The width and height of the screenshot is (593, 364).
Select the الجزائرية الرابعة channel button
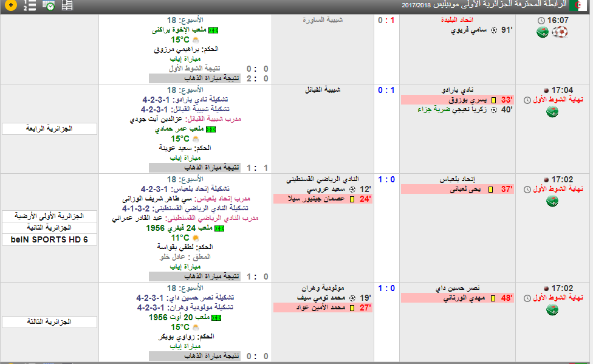point(50,129)
